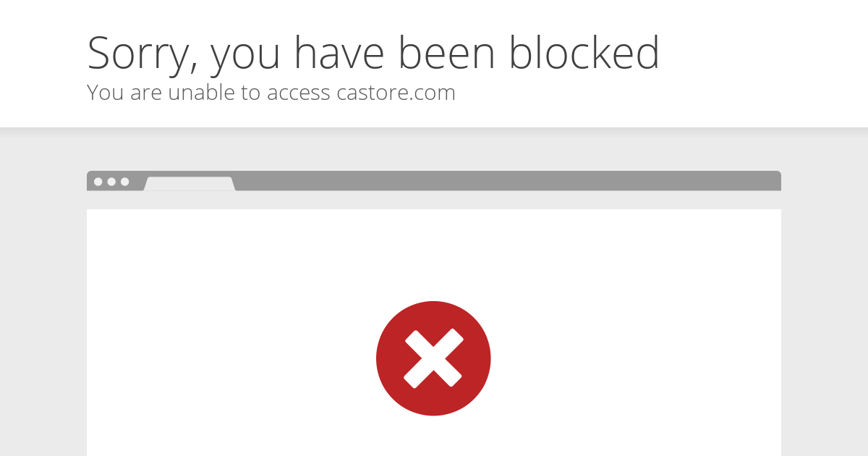Click the word "access" in the subtitle
This screenshot has width=868, height=456.
coord(299,93)
